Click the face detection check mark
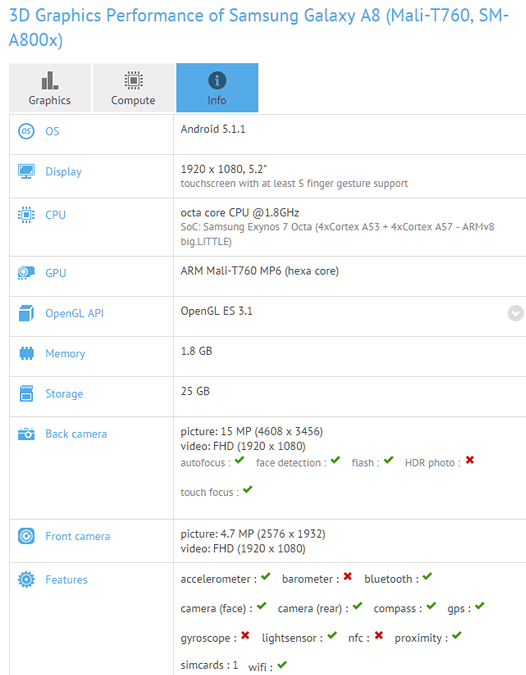Image resolution: width=526 pixels, height=675 pixels. click(335, 460)
